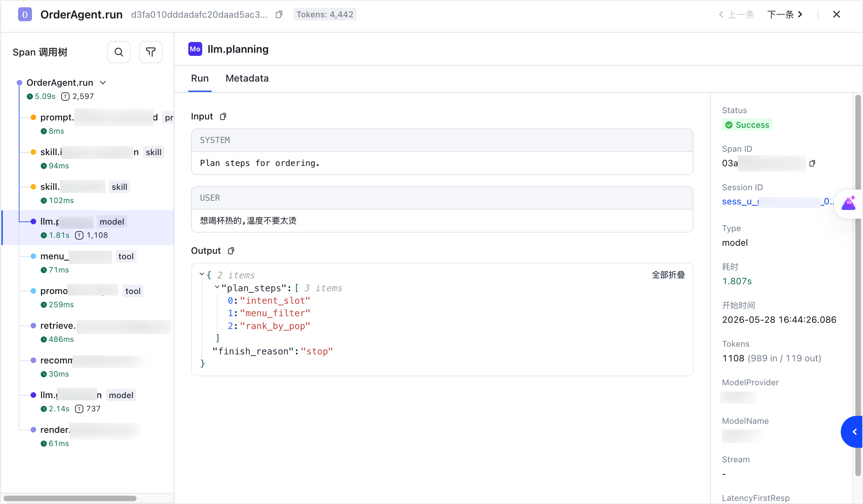The image size is (863, 504).
Task: Click the Tokens: 4,442 badge
Action: coord(325,15)
